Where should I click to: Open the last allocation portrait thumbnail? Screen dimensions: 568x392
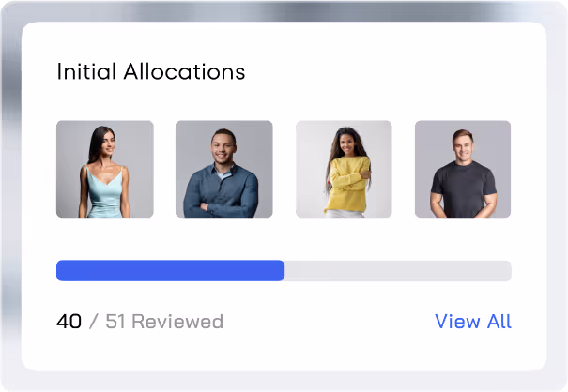click(x=463, y=169)
